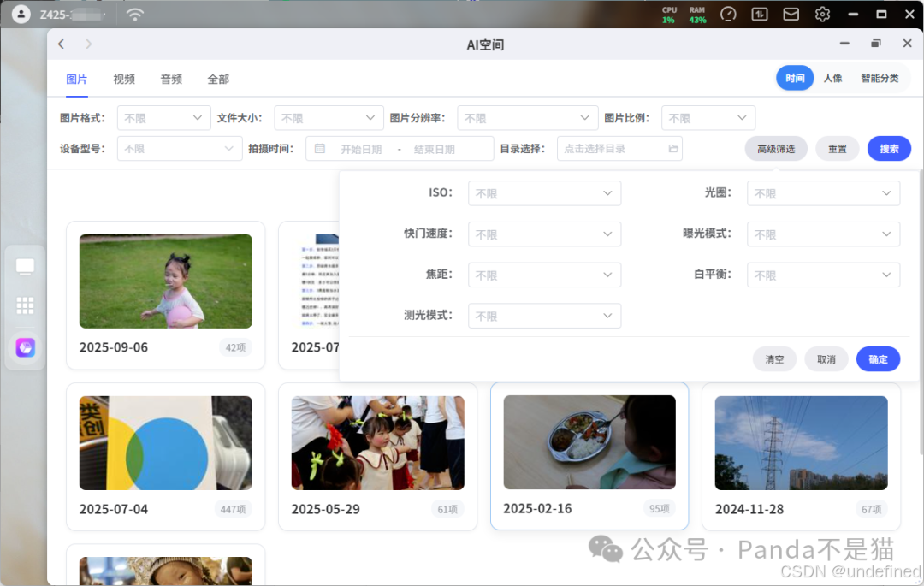Click the CPU usage indicator
Viewport: 924px width, 586px height.
669,15
